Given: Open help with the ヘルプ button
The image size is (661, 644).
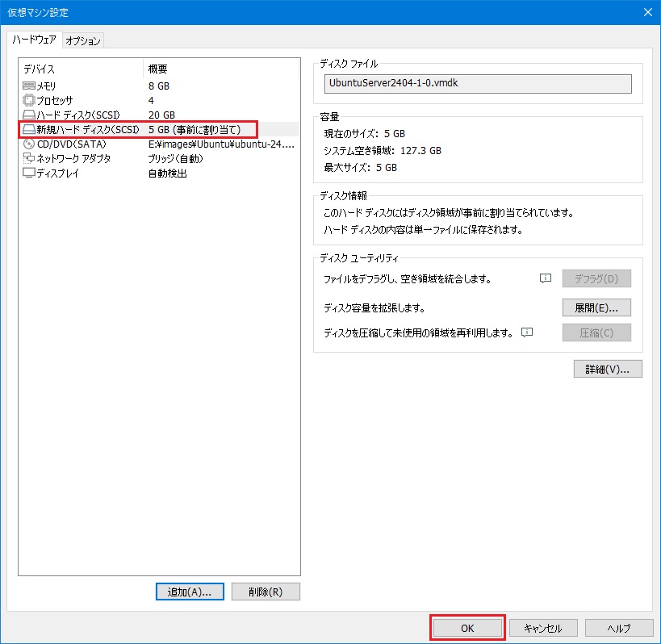Looking at the screenshot, I should click(619, 628).
